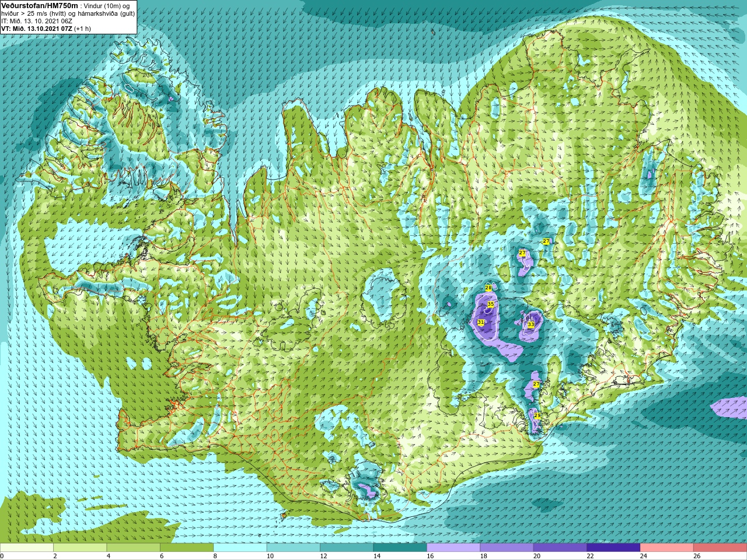Select the dark green 6–8 m/s swatch

[x=187, y=548]
